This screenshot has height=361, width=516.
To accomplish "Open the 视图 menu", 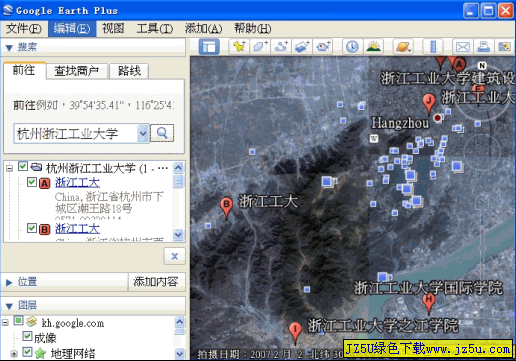I will tap(113, 29).
